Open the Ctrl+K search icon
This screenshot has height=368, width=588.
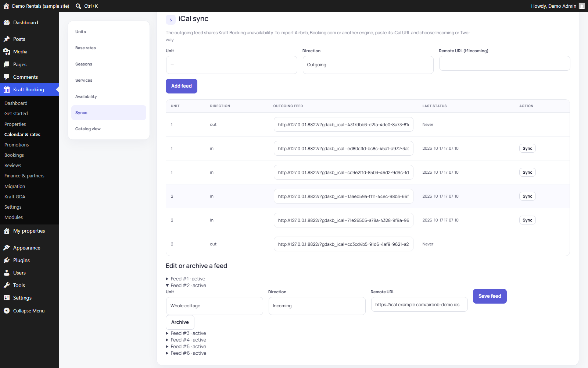coord(78,6)
